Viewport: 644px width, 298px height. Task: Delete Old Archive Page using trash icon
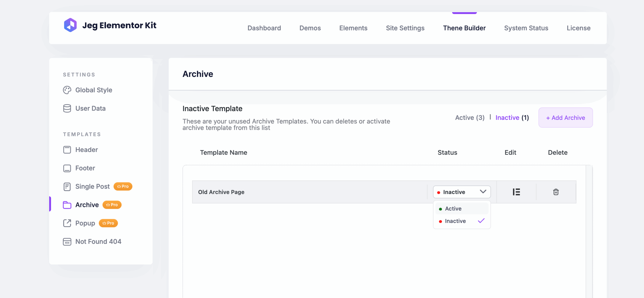click(x=556, y=192)
